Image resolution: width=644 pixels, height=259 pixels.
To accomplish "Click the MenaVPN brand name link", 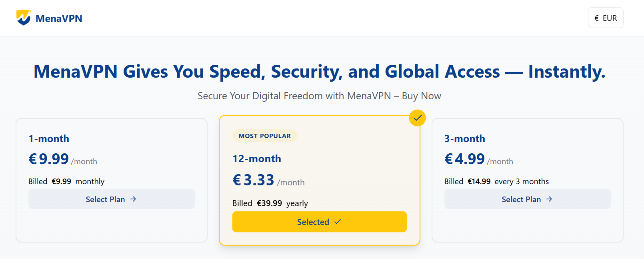I will point(59,18).
